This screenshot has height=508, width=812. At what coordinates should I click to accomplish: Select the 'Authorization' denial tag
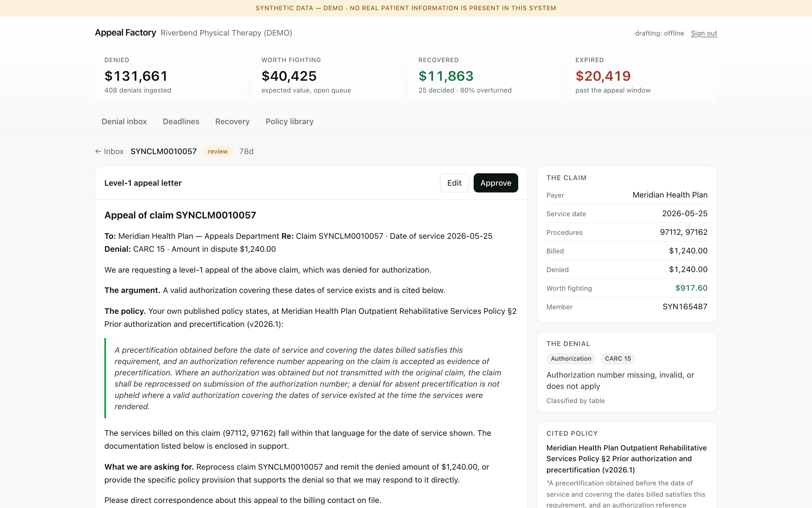pos(571,358)
